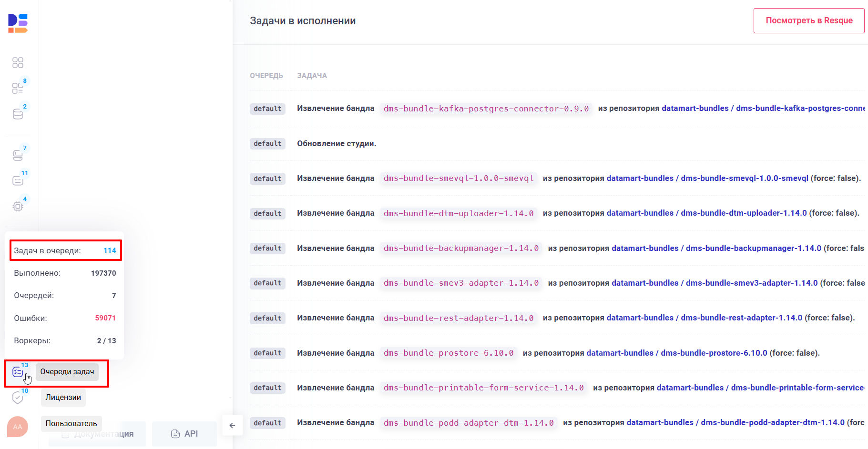The height and width of the screenshot is (449, 868).
Task: Open sidebar grid-list icon with badge 8
Action: [18, 88]
